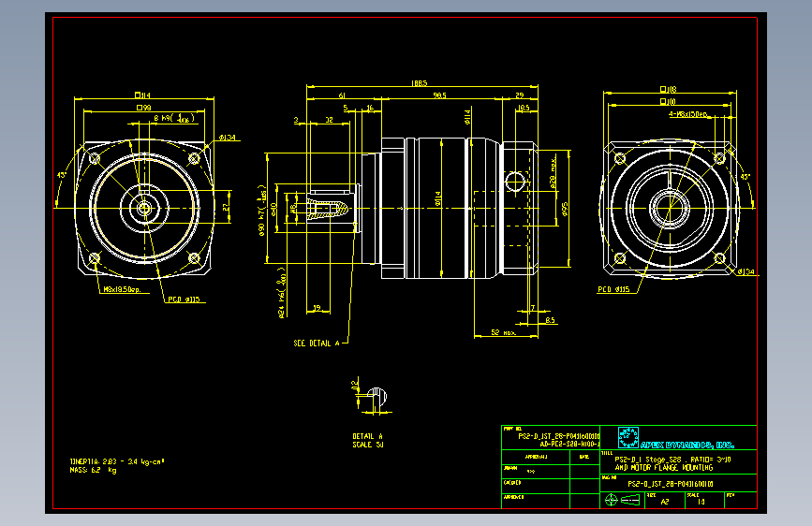Select the DETAIL A label

click(368, 436)
